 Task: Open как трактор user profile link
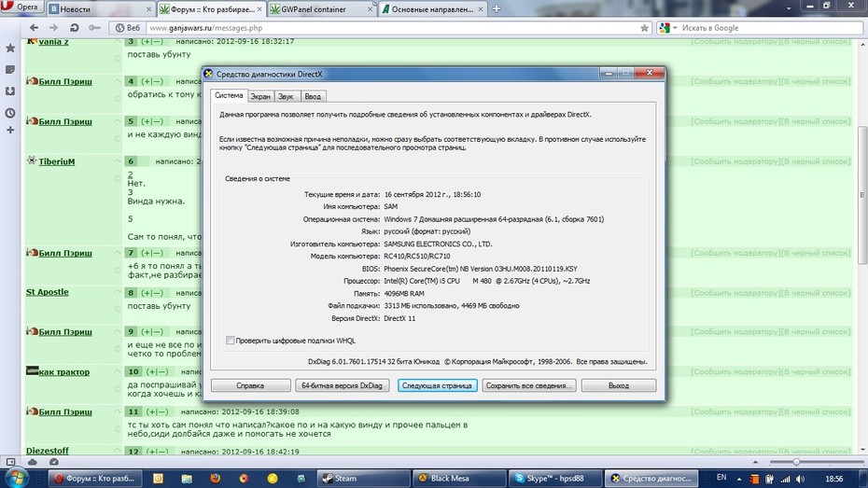[x=63, y=371]
